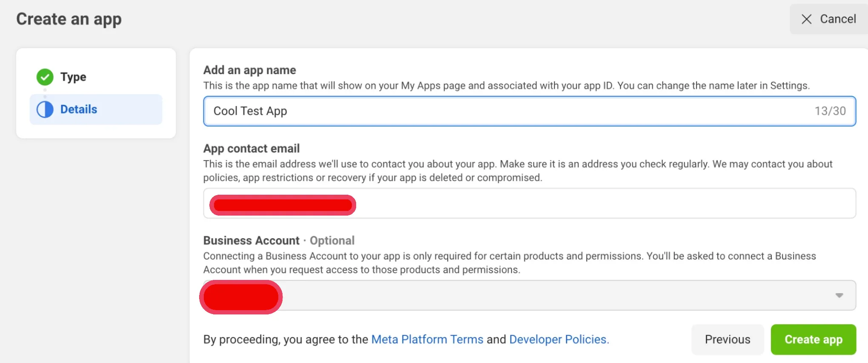Focus the app name field containing Cool Test App
Image resolution: width=868 pixels, height=363 pixels.
(530, 111)
